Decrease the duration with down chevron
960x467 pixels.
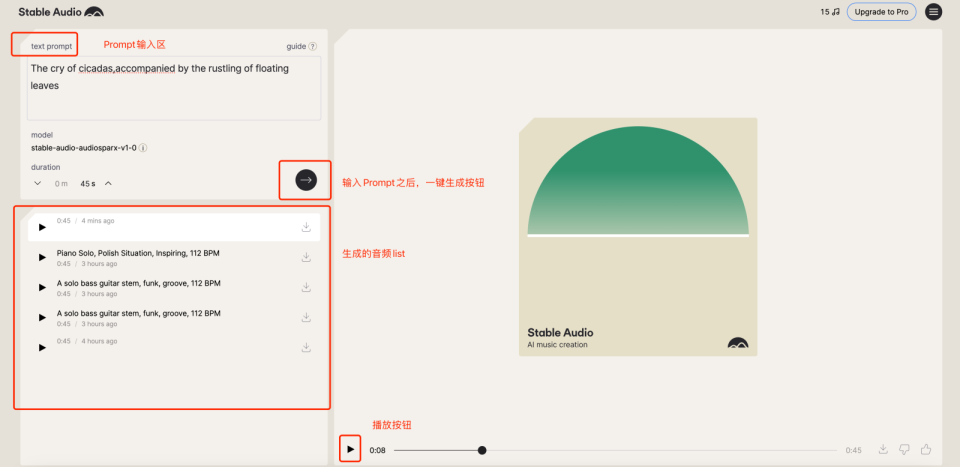[38, 183]
